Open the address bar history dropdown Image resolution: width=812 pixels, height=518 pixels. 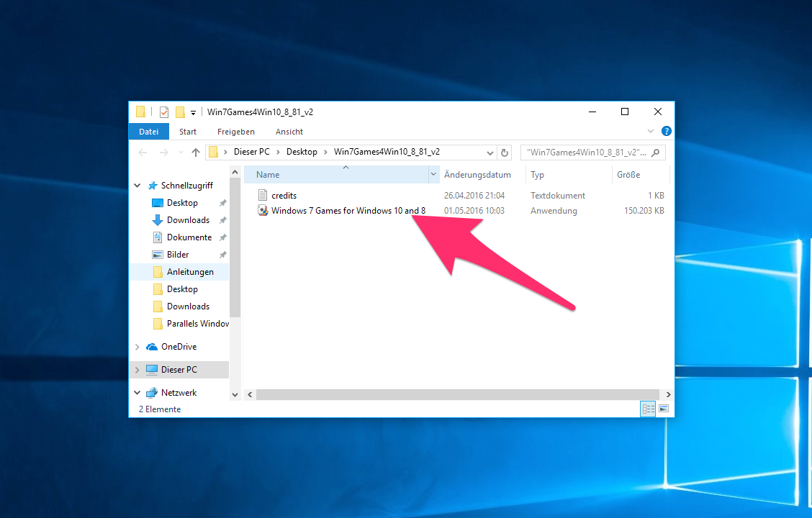[490, 153]
